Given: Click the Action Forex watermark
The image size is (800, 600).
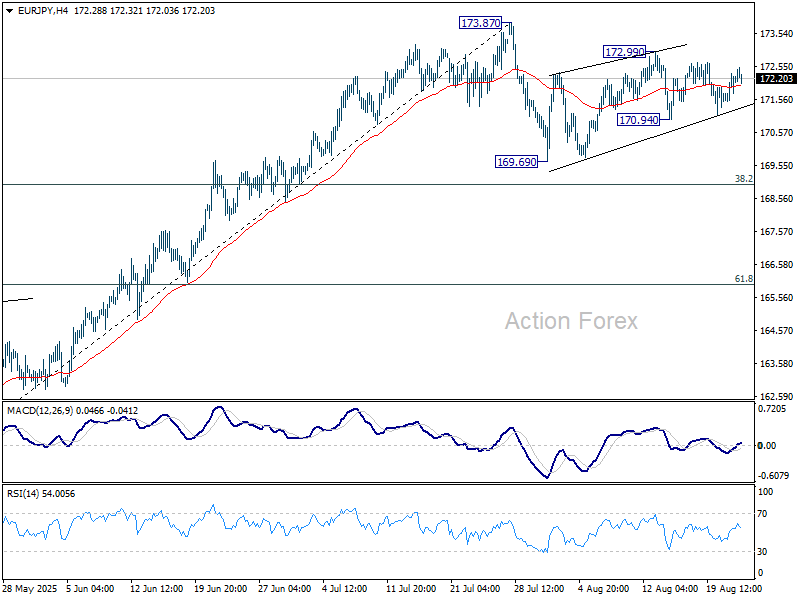Looking at the screenshot, I should 570,321.
